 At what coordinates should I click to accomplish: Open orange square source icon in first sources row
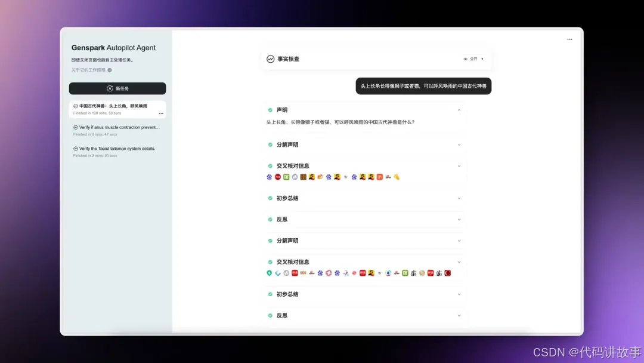(x=380, y=177)
